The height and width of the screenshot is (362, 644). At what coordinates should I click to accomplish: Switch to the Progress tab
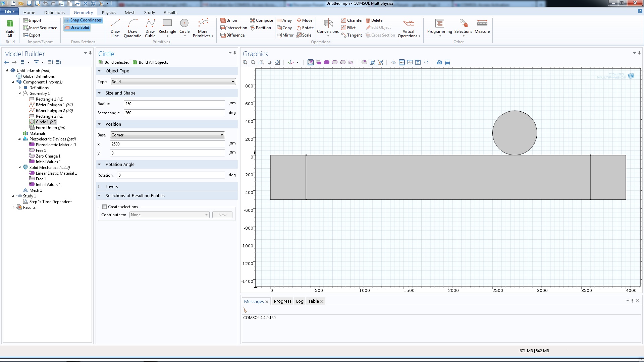click(x=282, y=301)
